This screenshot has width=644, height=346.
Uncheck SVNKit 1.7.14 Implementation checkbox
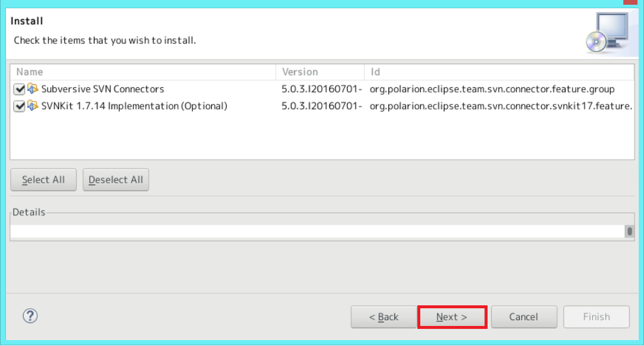click(x=19, y=106)
